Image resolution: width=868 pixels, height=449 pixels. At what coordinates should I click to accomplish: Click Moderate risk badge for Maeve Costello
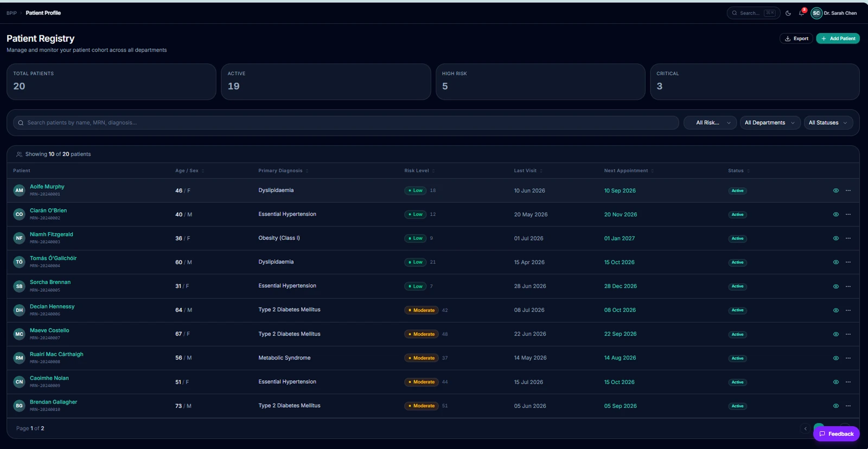coord(422,334)
